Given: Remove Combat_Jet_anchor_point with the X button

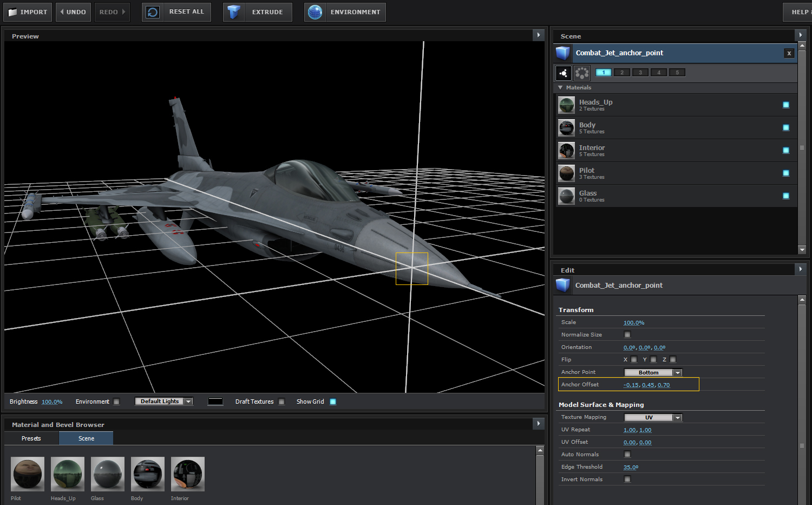Looking at the screenshot, I should tap(789, 53).
